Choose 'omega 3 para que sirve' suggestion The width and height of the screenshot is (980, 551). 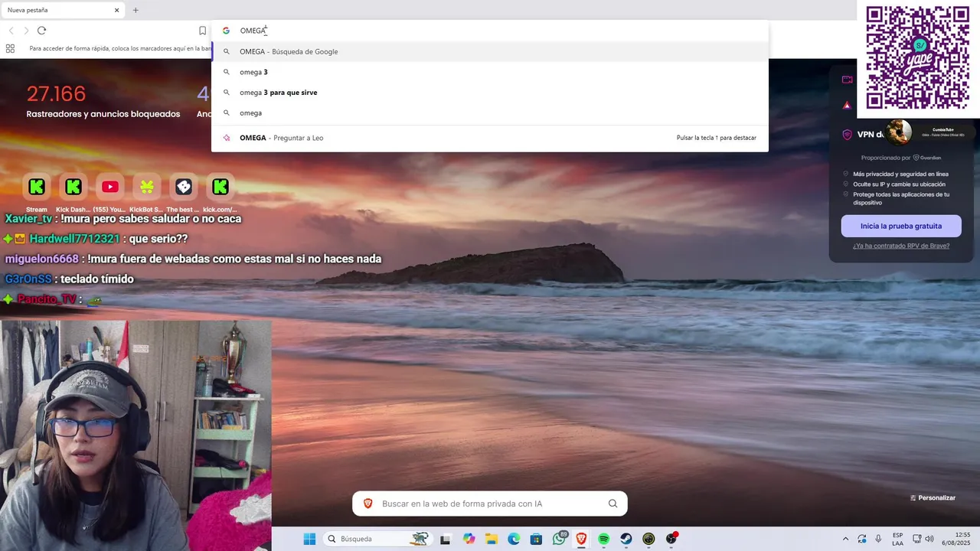pyautogui.click(x=490, y=93)
